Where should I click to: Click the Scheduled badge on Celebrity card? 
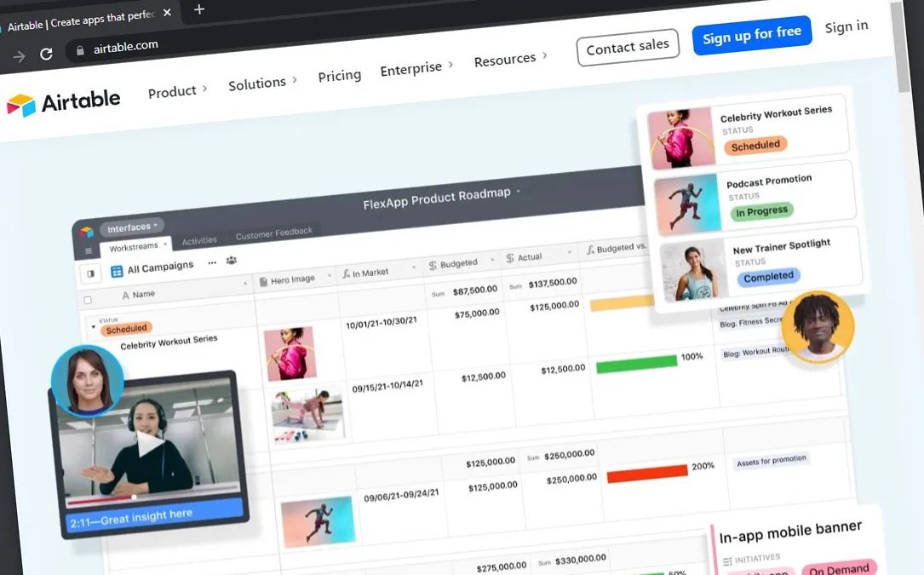755,146
